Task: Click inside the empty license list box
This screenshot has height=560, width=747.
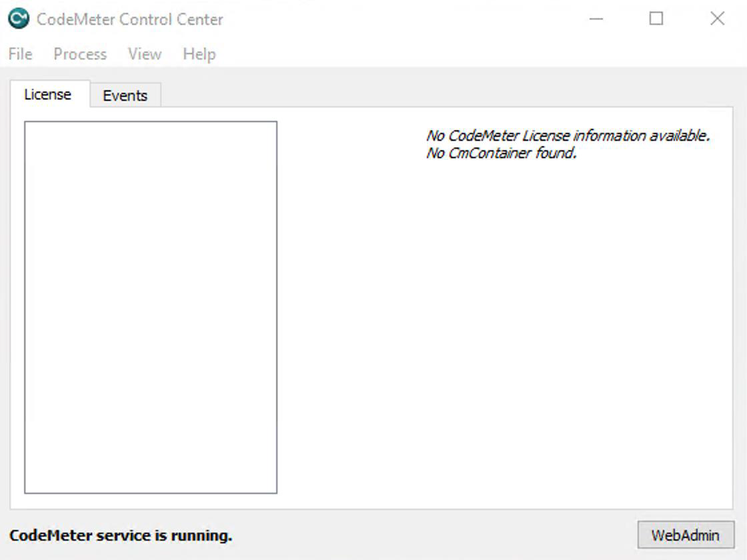Action: click(x=151, y=307)
